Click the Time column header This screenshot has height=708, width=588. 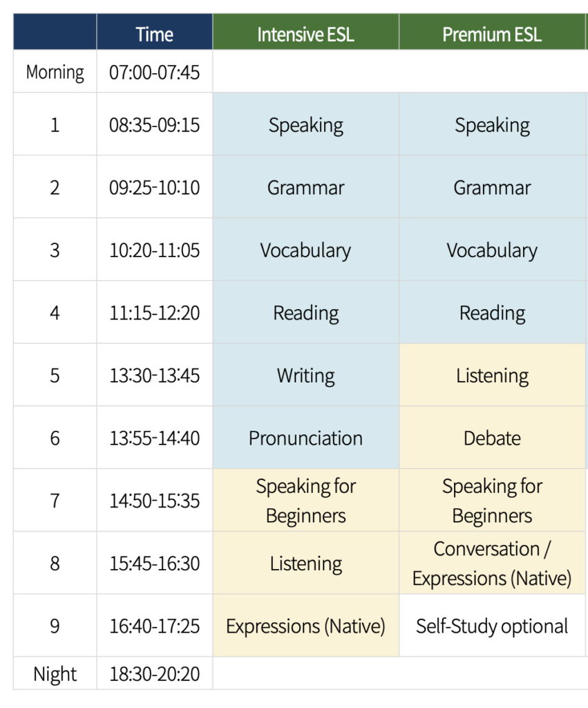coord(155,35)
